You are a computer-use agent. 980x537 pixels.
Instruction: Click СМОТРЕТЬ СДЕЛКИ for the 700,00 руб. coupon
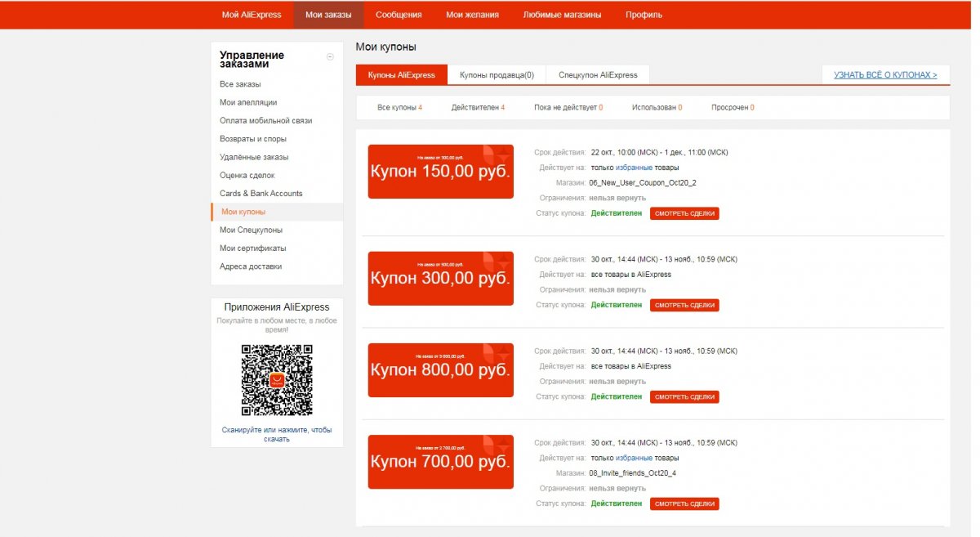[684, 503]
